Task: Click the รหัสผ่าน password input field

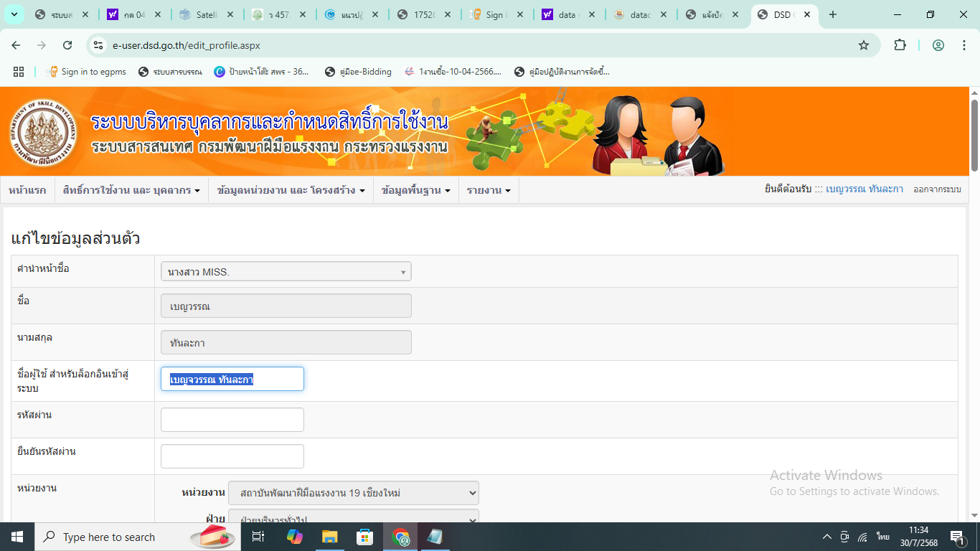Action: (232, 420)
